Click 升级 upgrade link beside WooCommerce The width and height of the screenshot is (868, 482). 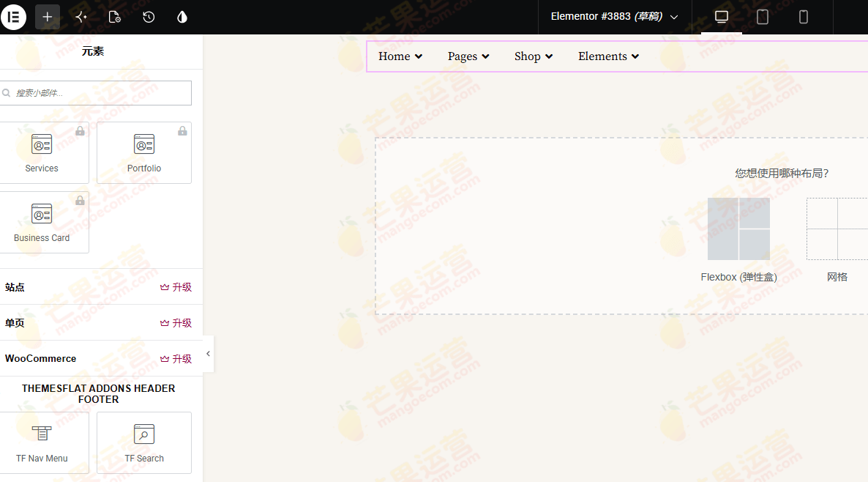pyautogui.click(x=176, y=359)
